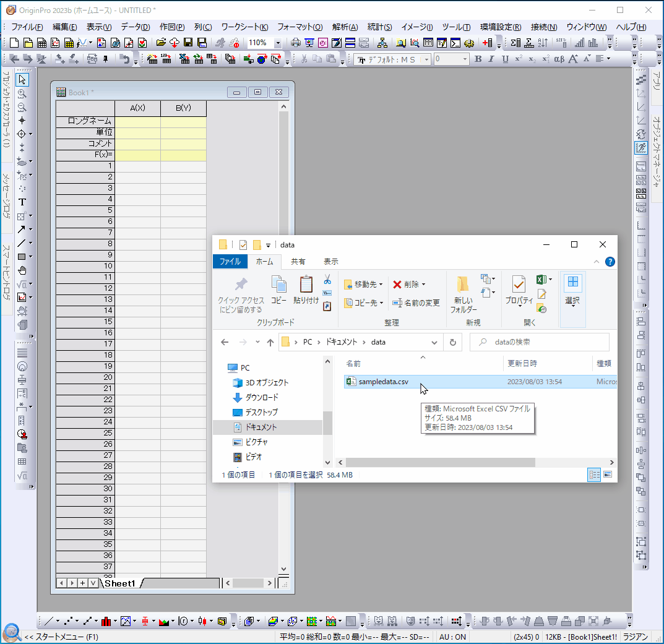Toggle the AU : ON status indicator

[x=452, y=637]
